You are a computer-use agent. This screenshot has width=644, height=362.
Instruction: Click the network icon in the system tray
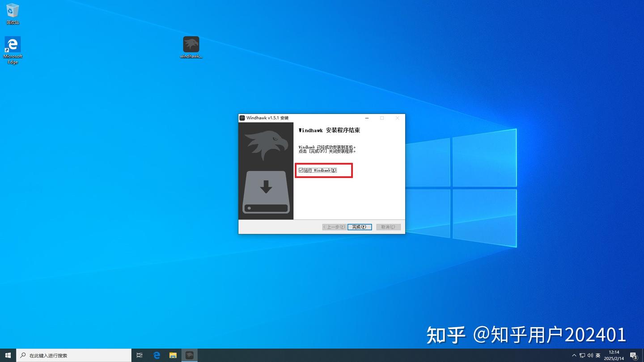581,355
